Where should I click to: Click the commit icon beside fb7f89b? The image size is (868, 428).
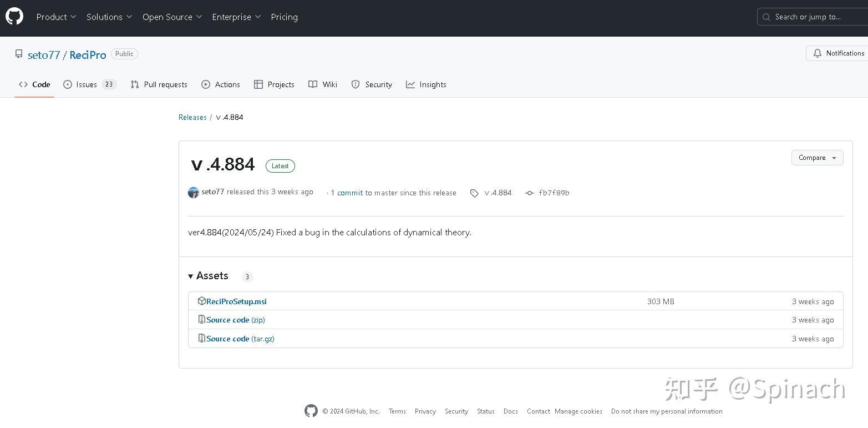530,193
